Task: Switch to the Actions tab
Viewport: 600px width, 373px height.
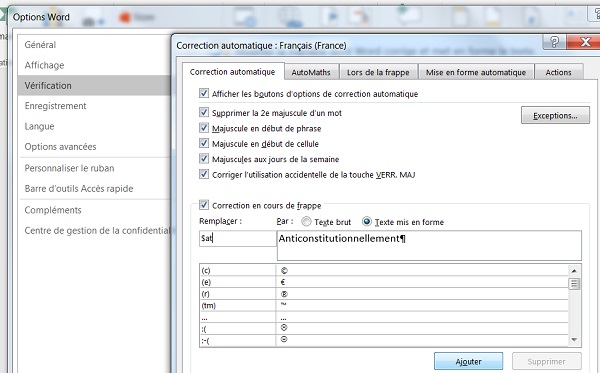Action: (558, 72)
